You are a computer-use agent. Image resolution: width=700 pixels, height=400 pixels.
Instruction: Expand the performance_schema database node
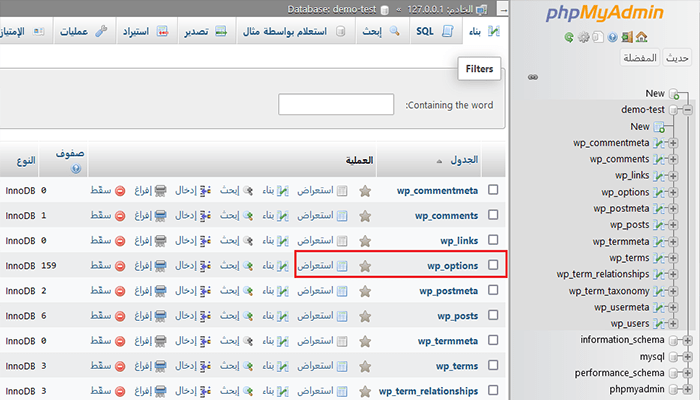(x=688, y=373)
